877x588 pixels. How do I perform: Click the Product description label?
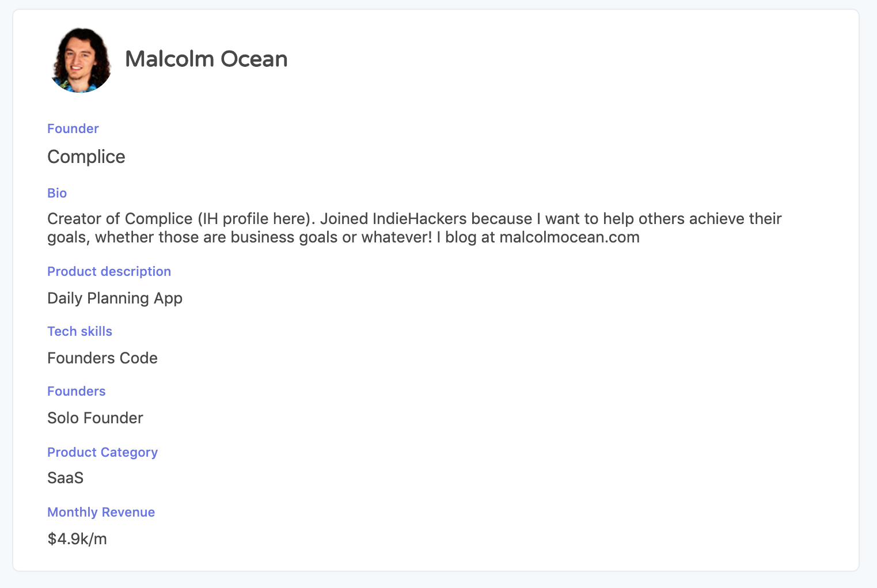coord(109,271)
